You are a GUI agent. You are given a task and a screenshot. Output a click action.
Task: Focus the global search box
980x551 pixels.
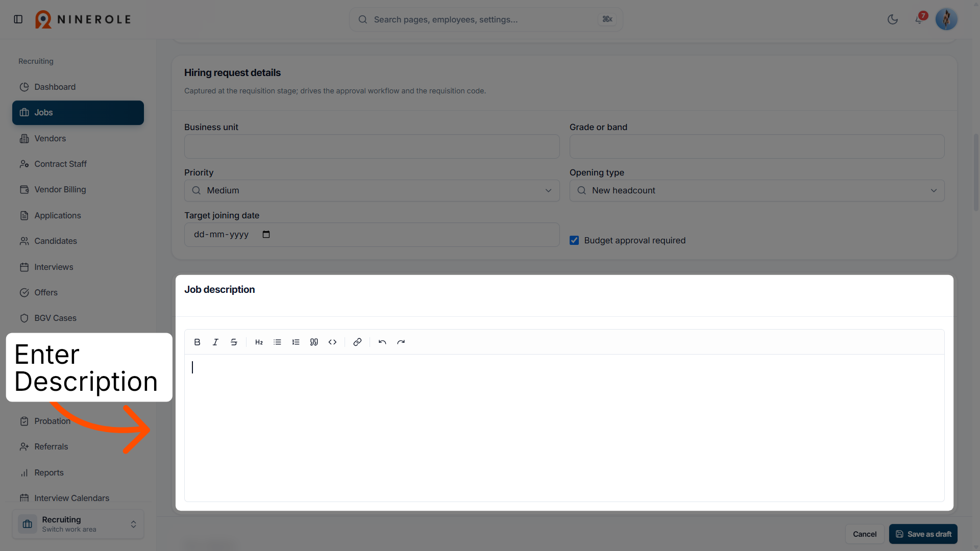(x=486, y=19)
